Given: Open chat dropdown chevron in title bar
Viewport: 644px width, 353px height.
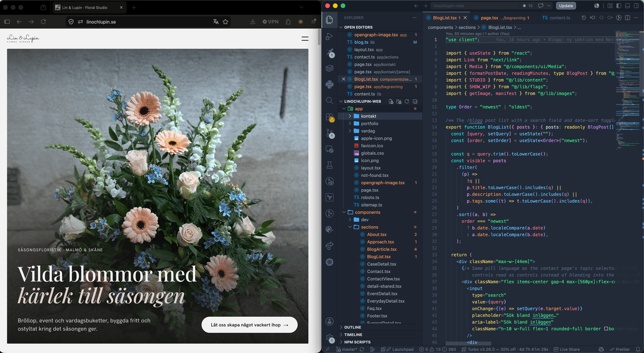Looking at the screenshot, I should click(x=549, y=6).
